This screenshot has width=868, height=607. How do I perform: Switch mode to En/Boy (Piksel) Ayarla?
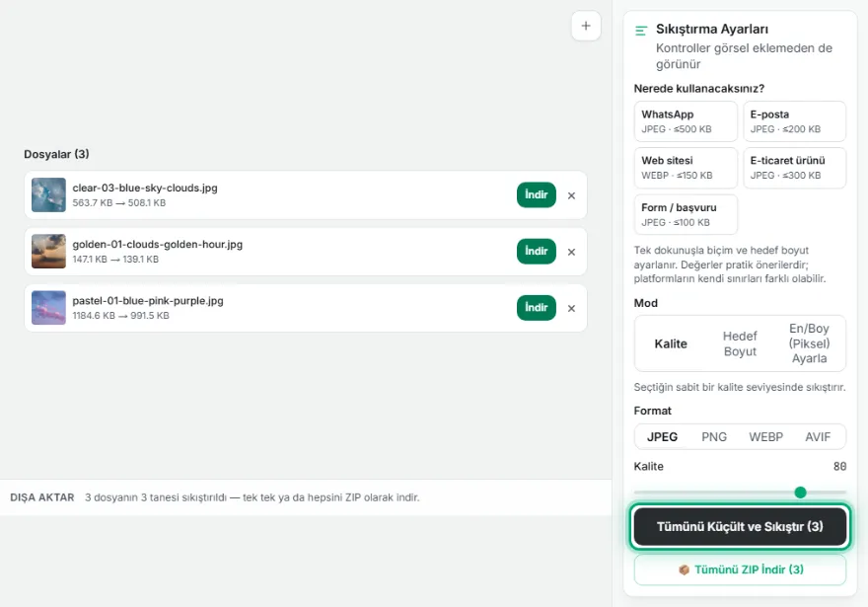[809, 343]
